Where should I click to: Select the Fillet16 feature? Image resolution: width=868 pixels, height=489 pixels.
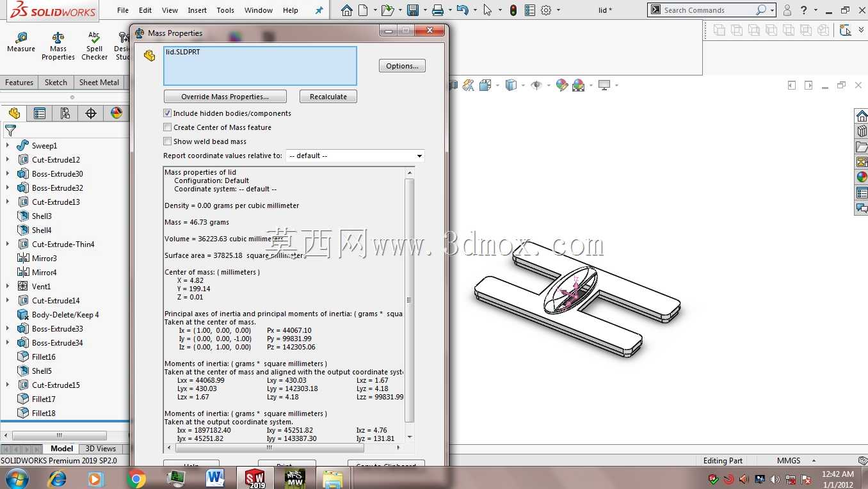pyautogui.click(x=44, y=357)
